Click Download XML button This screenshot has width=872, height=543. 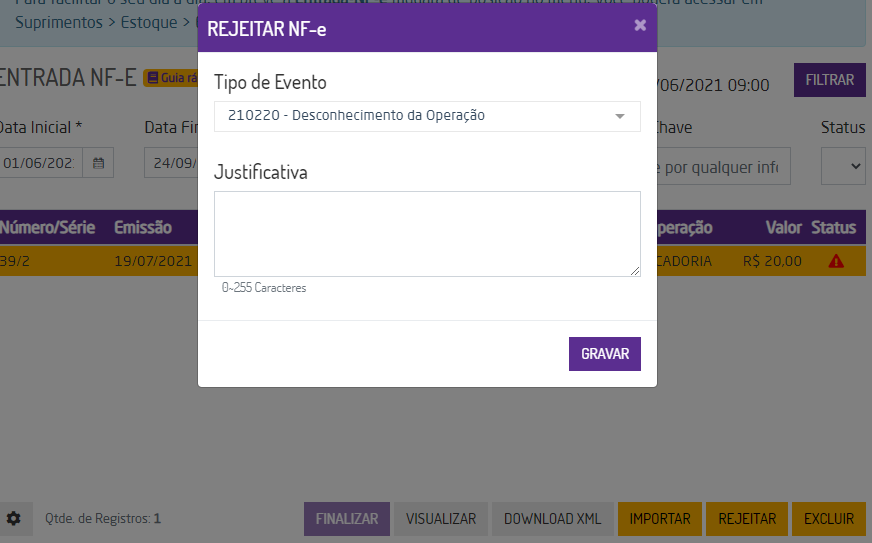coord(552,519)
